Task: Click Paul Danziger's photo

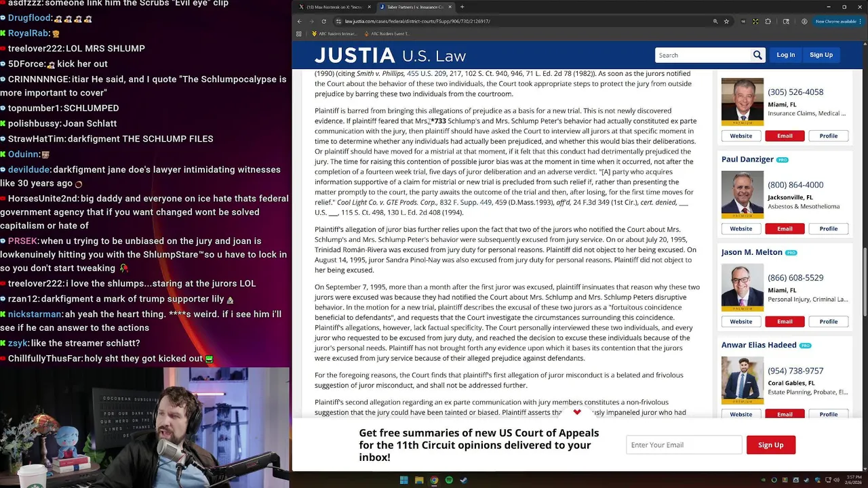Action: pos(743,195)
